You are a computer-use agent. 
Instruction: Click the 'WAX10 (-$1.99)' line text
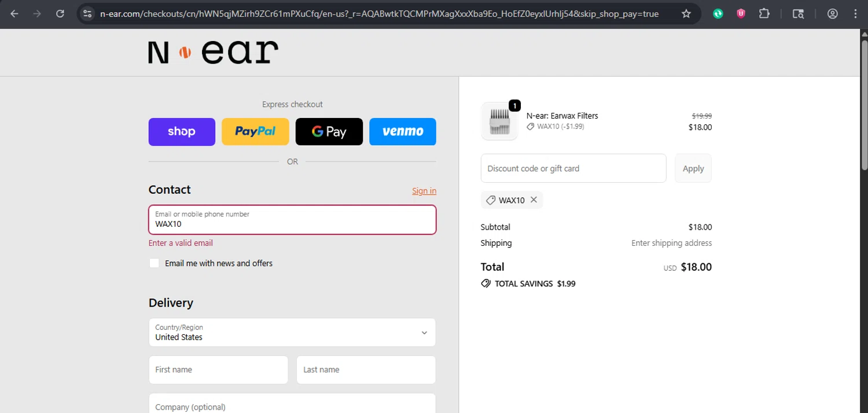[561, 126]
